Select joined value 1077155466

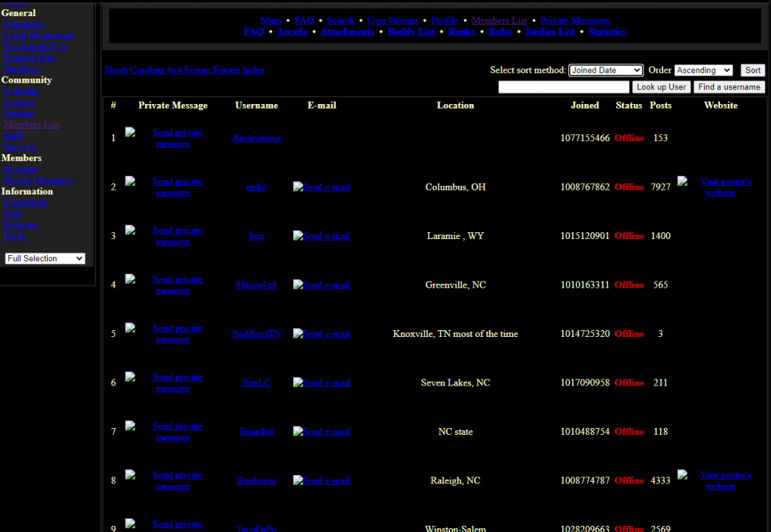(x=584, y=138)
